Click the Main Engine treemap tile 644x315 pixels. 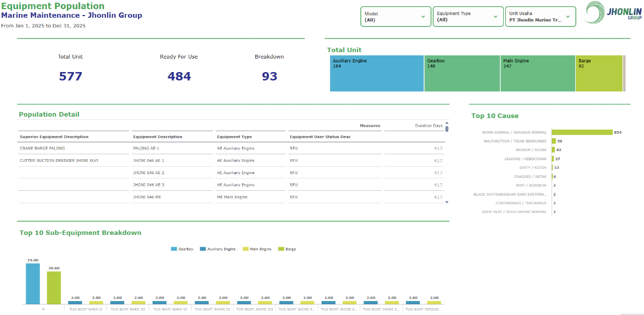pyautogui.click(x=538, y=74)
